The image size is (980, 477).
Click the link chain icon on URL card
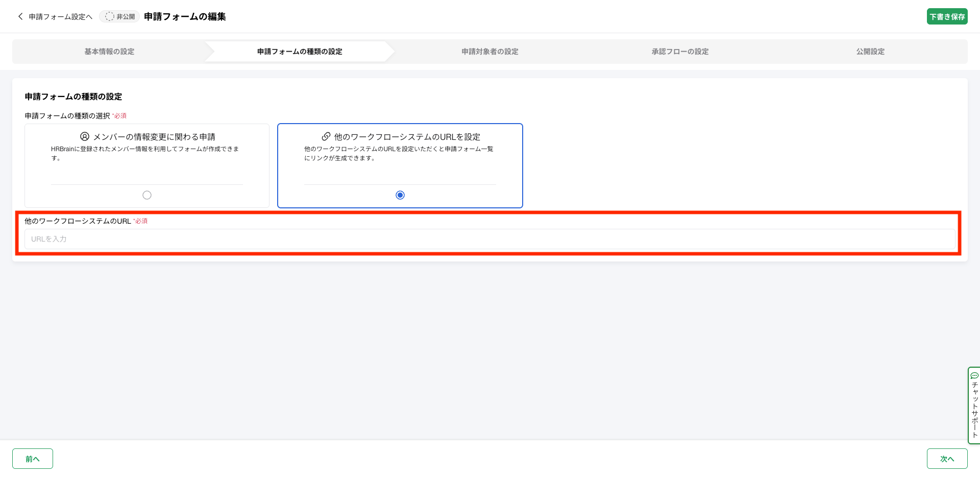pos(326,136)
